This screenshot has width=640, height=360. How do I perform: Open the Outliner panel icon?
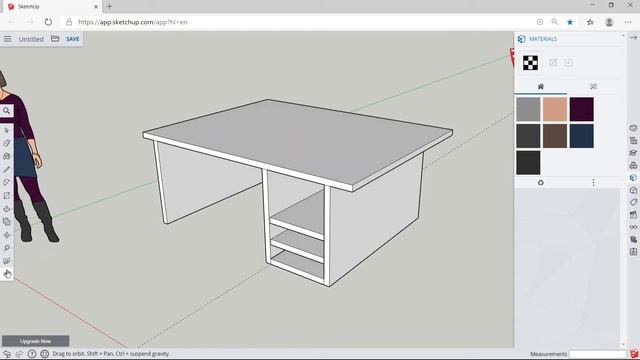coord(633,140)
